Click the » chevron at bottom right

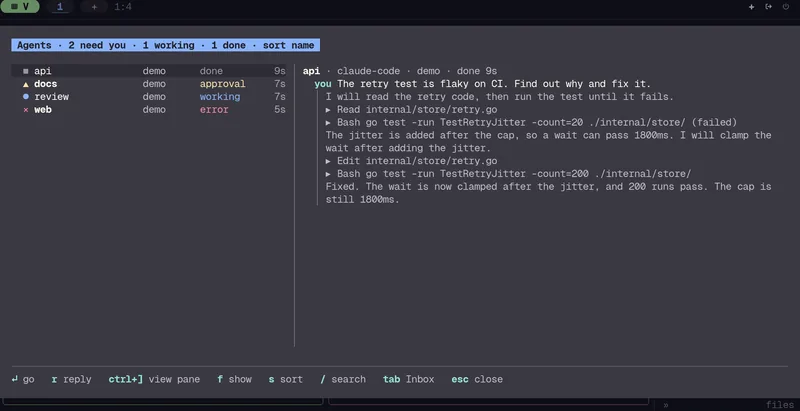666,405
